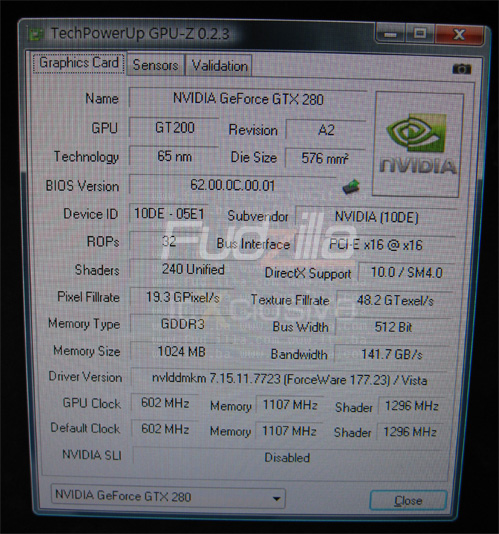Click the Technology value 65 nm
This screenshot has height=534, width=499.
(174, 157)
